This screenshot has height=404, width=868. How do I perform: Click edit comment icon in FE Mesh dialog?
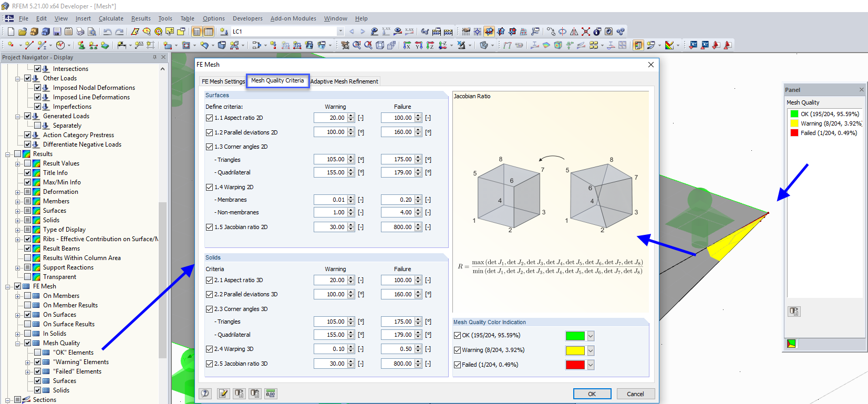pos(223,393)
